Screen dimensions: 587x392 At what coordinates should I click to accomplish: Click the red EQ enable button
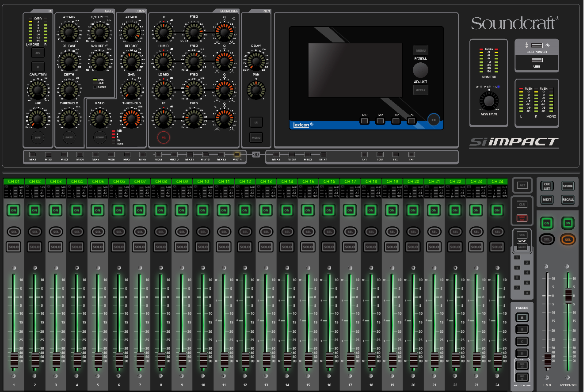coord(164,138)
